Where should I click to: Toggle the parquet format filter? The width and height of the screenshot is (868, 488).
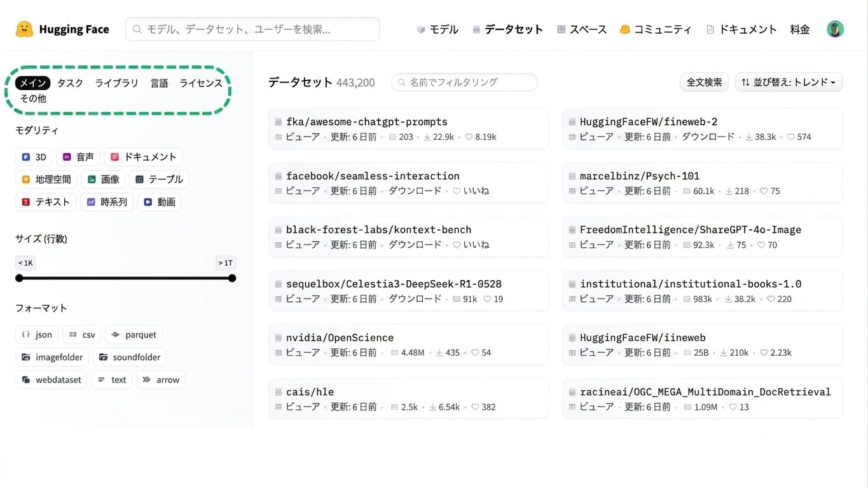click(134, 334)
